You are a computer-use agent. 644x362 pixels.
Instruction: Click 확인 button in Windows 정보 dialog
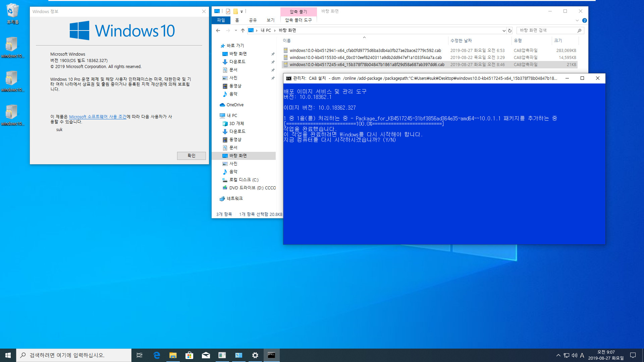pyautogui.click(x=192, y=156)
